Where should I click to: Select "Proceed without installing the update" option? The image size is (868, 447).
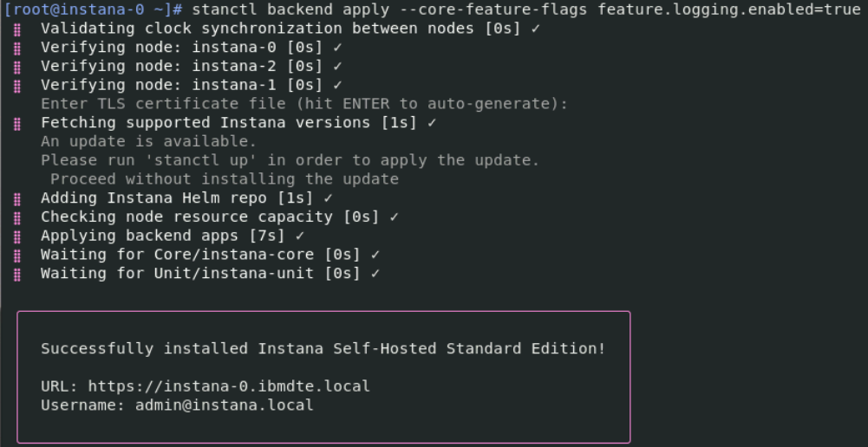click(x=224, y=179)
